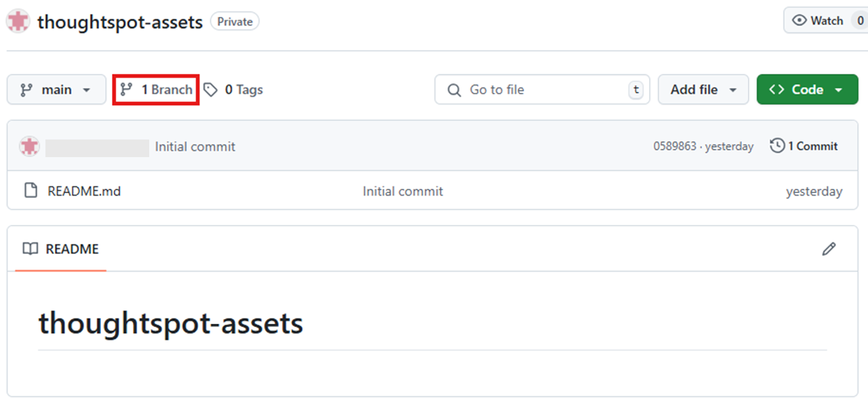Click the committer avatar in commit row

click(29, 146)
